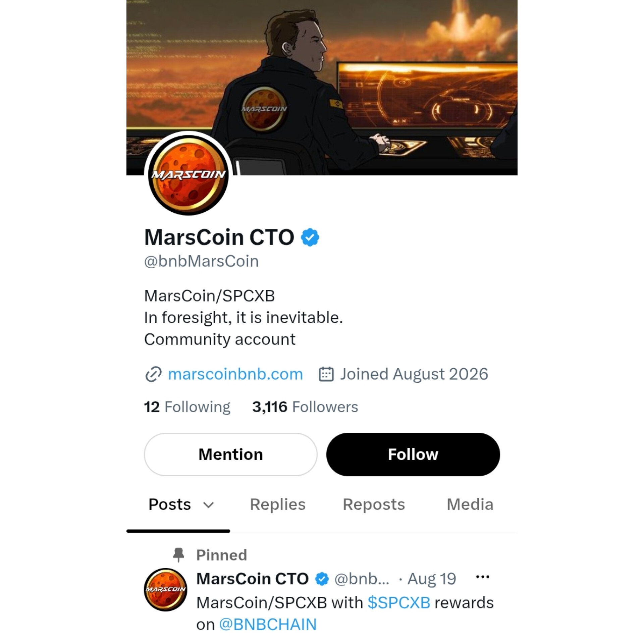
Task: Open the MarsCoin profile avatar picture
Action: 188,173
